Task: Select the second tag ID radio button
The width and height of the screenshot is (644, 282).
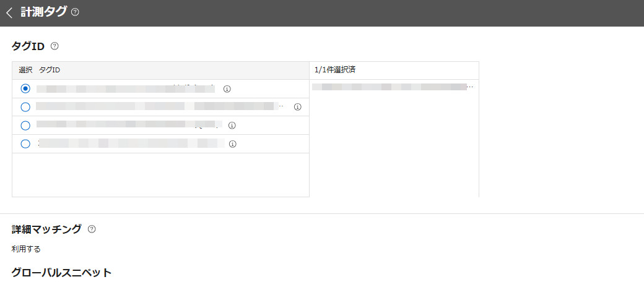Action: (25, 107)
